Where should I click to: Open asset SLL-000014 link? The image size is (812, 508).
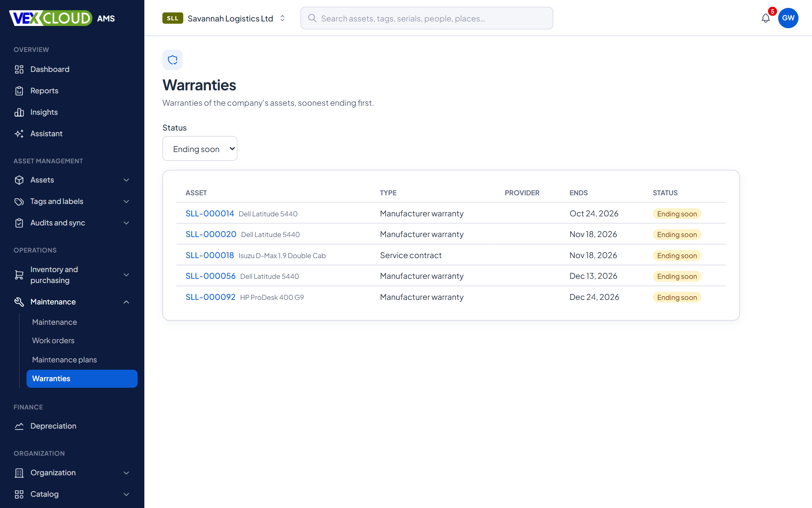(210, 213)
